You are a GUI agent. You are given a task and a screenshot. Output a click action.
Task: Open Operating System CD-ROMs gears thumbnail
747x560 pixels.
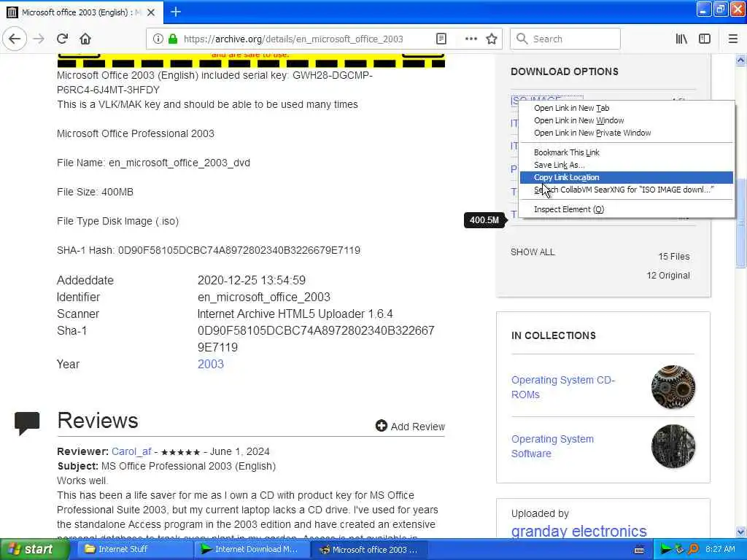pos(673,387)
